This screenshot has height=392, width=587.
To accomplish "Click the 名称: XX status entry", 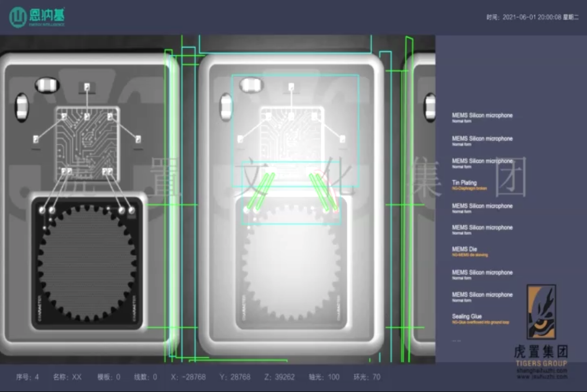I will pos(67,377).
